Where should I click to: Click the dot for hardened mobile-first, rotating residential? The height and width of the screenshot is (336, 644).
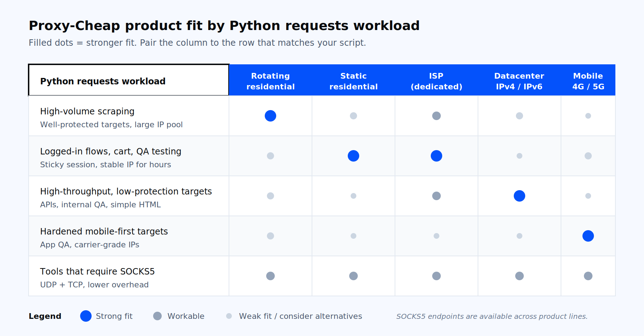click(270, 236)
